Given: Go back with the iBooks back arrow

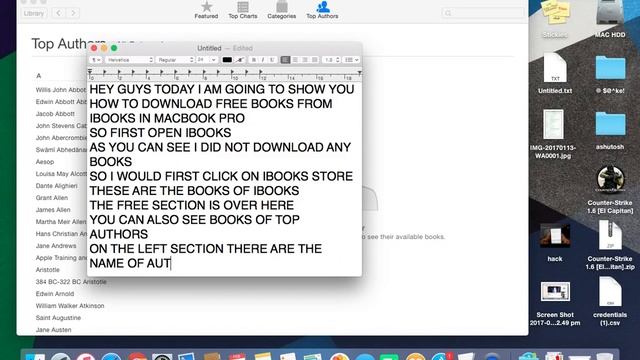Looking at the screenshot, I should [x=58, y=13].
